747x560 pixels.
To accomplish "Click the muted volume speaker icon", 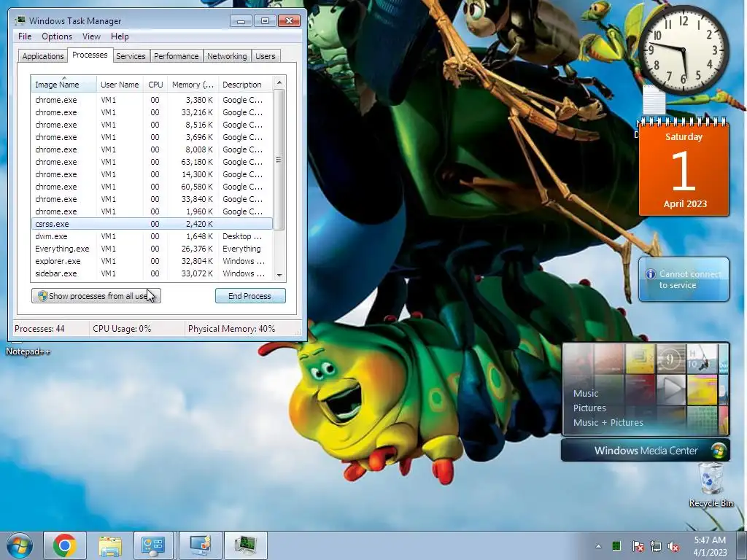I will 673,547.
